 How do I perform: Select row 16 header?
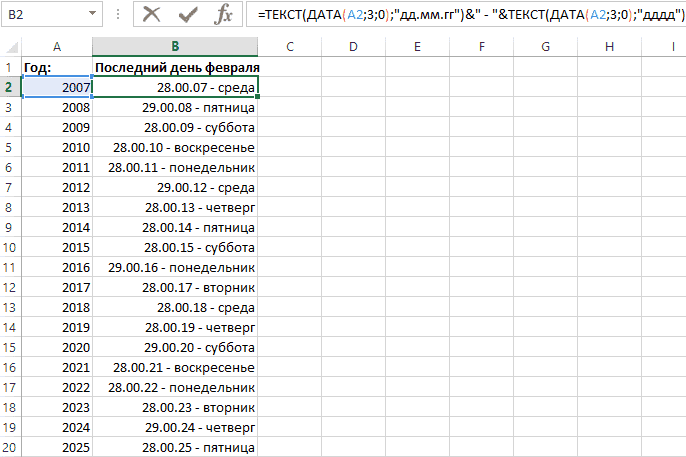[x=9, y=367]
